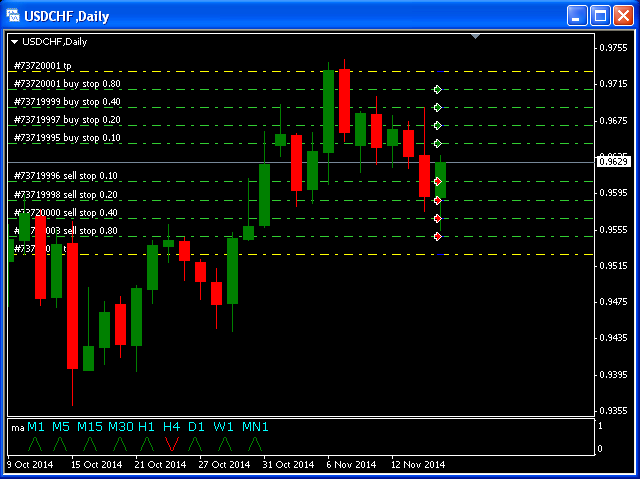Click the chart shift triangle at top
The width and height of the screenshot is (640, 480).
tap(476, 37)
